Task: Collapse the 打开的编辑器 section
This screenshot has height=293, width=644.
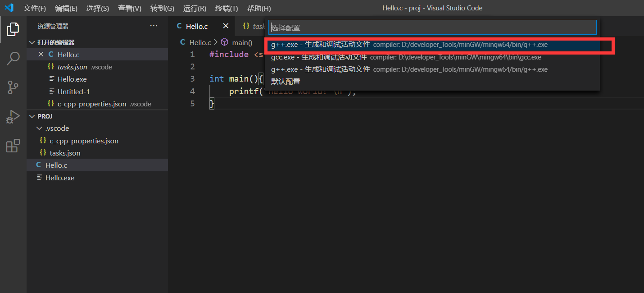Action: point(32,42)
